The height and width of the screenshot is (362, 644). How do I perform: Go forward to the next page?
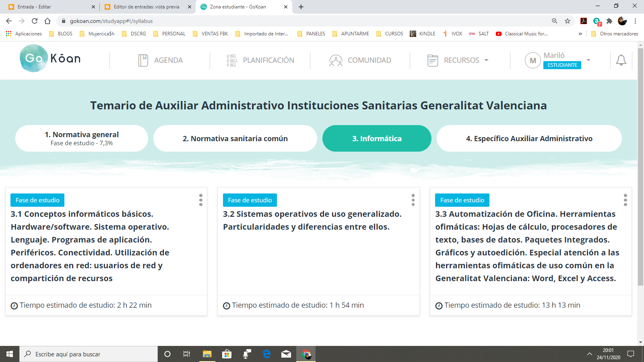tap(22, 21)
